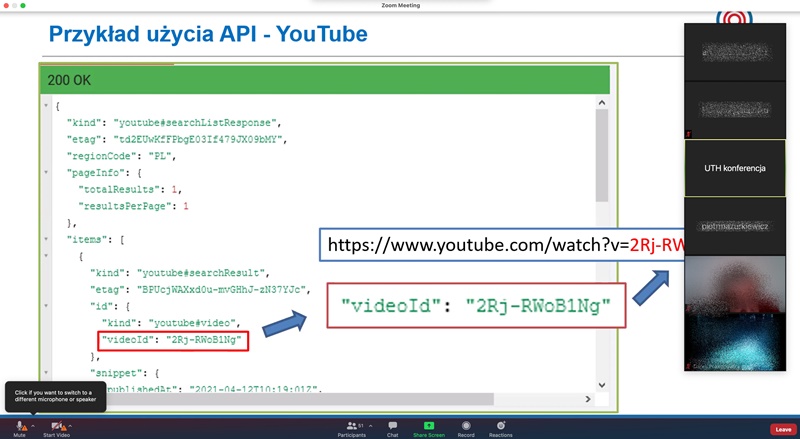The width and height of the screenshot is (800, 439).
Task: Collapse the "snippet" JSON object triangle
Action: pos(46,373)
